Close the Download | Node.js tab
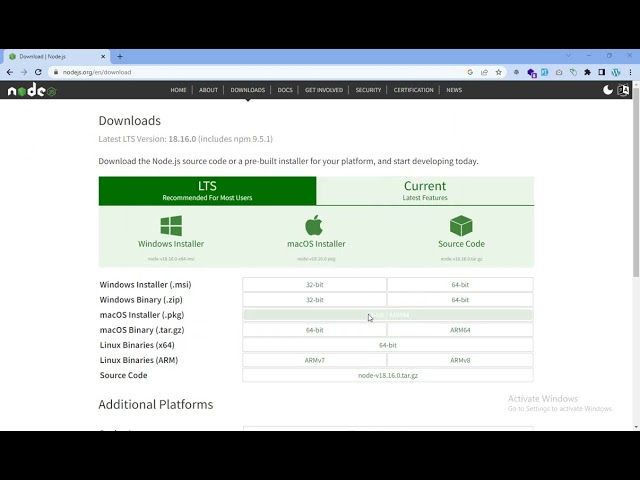 103,56
